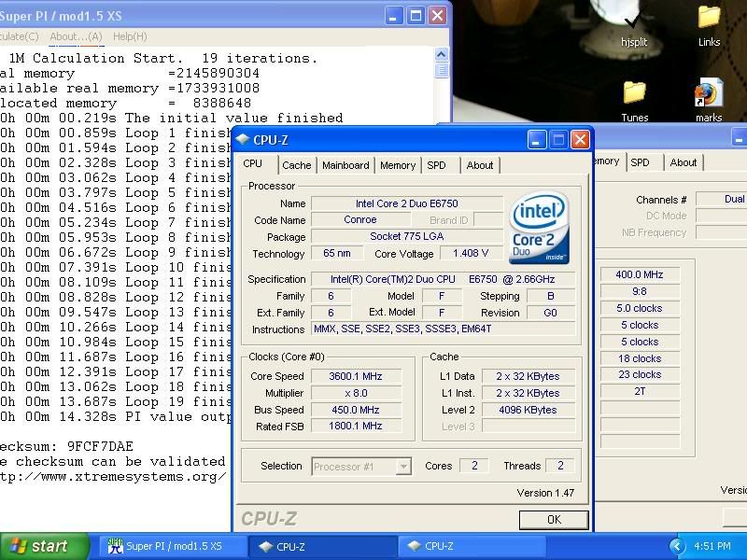This screenshot has width=747, height=560.
Task: Open About tab in background CPU-Z window
Action: point(684,162)
